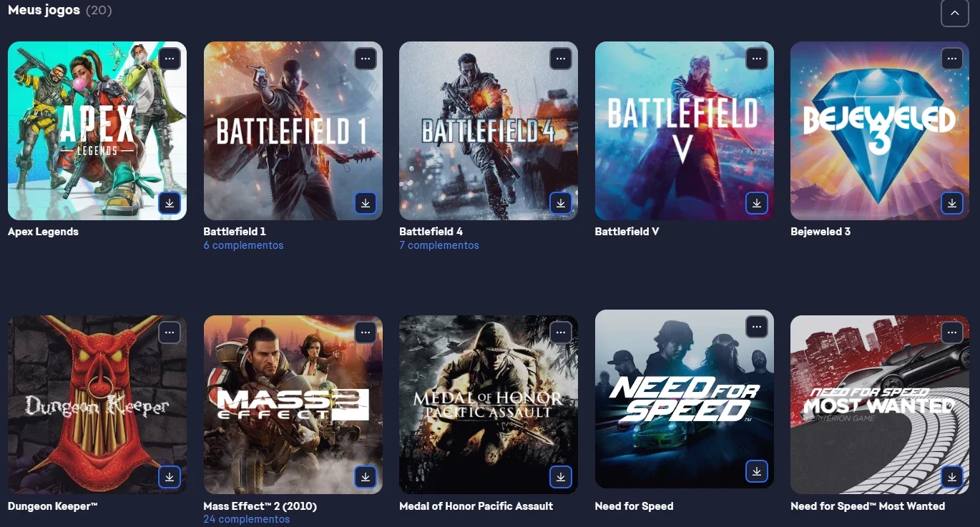Screen dimensions: 980x527
Task: Click the "Need for Speed" title under the cover
Action: pos(634,506)
